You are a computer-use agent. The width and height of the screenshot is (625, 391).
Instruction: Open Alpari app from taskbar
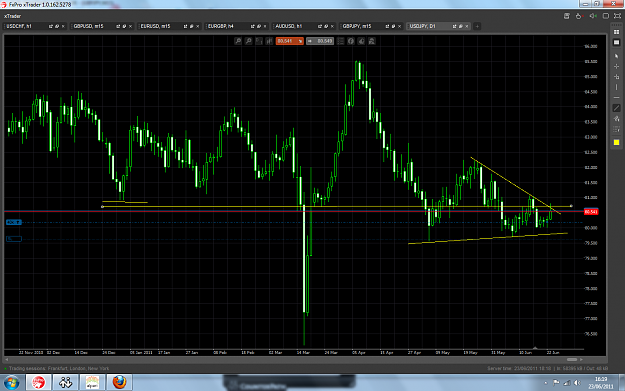tap(92, 383)
